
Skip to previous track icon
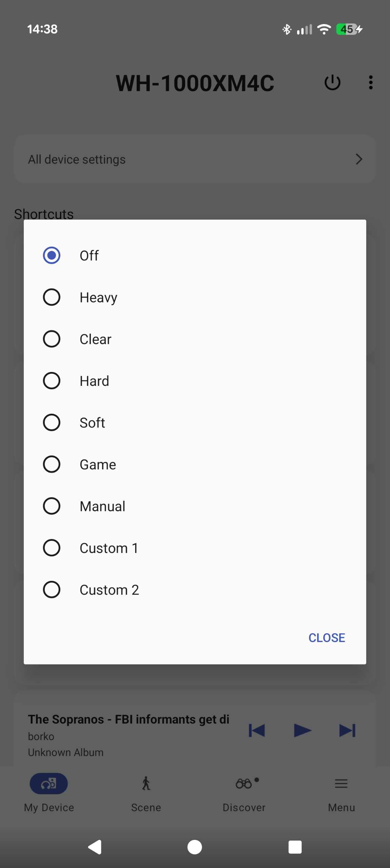pos(257,730)
